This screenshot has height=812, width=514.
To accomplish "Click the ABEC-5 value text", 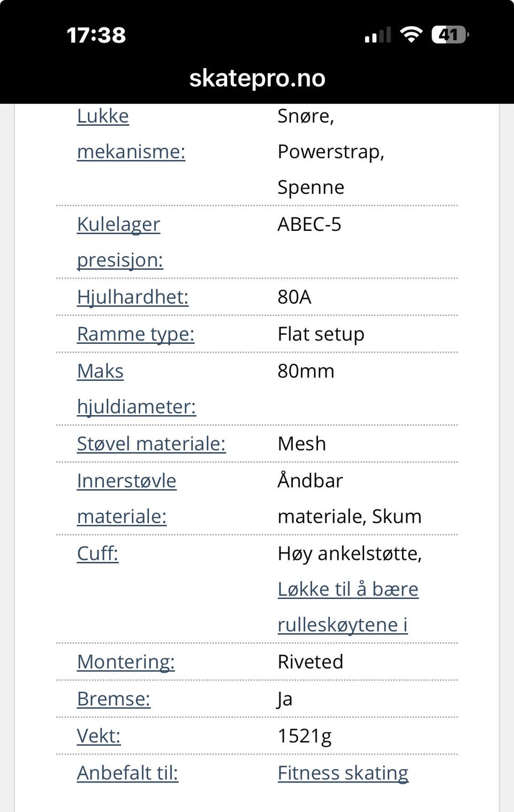I will (x=309, y=224).
